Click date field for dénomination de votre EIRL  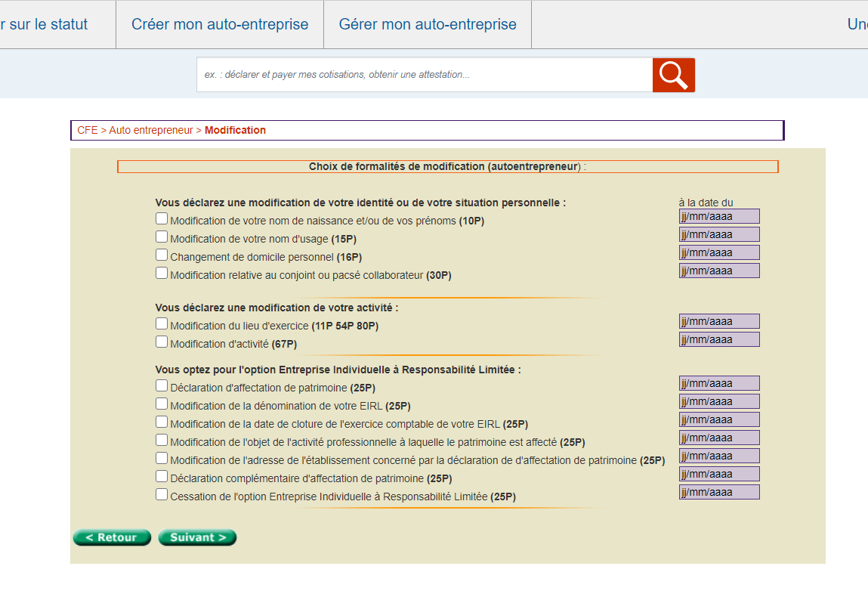click(x=720, y=401)
